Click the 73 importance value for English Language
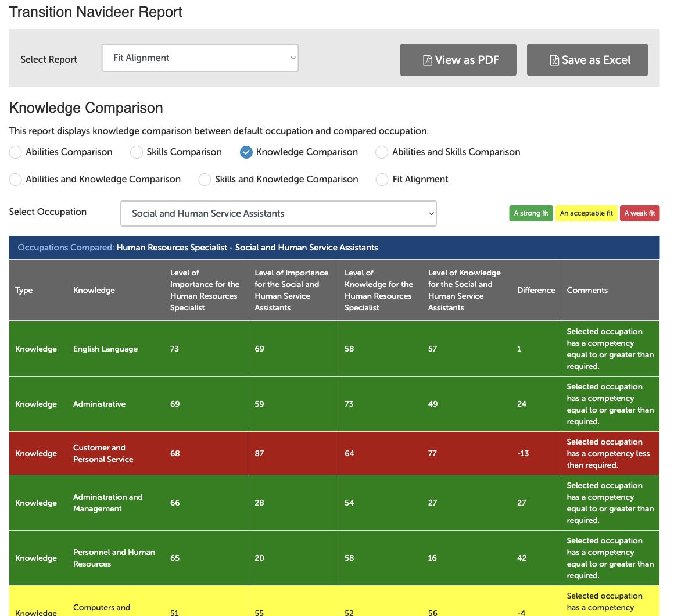 click(x=174, y=349)
